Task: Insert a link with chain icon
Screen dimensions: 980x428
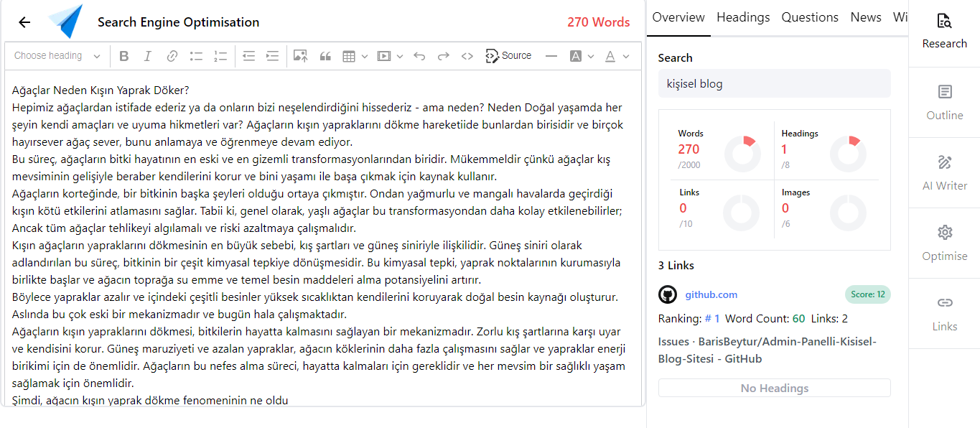Action: [x=172, y=56]
